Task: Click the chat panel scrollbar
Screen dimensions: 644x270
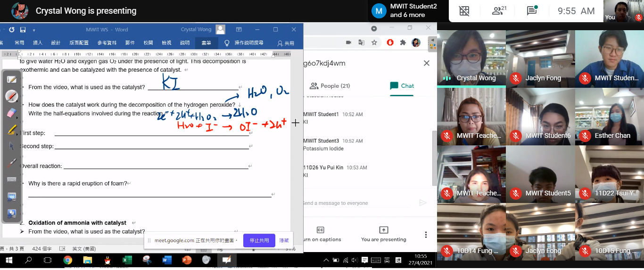Action: (x=434, y=158)
